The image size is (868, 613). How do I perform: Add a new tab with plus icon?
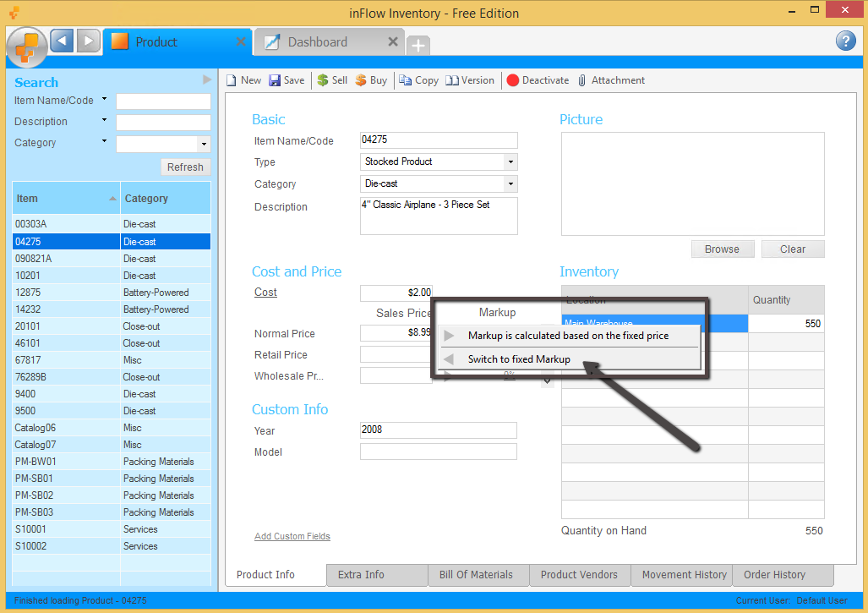pyautogui.click(x=418, y=45)
